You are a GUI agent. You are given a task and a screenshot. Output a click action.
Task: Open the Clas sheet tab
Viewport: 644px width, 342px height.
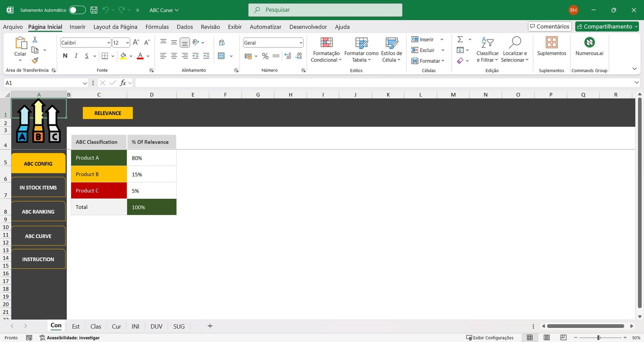96,326
